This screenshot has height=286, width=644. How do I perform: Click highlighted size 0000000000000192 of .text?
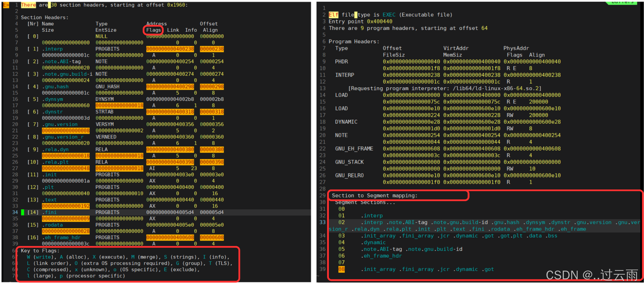[66, 206]
